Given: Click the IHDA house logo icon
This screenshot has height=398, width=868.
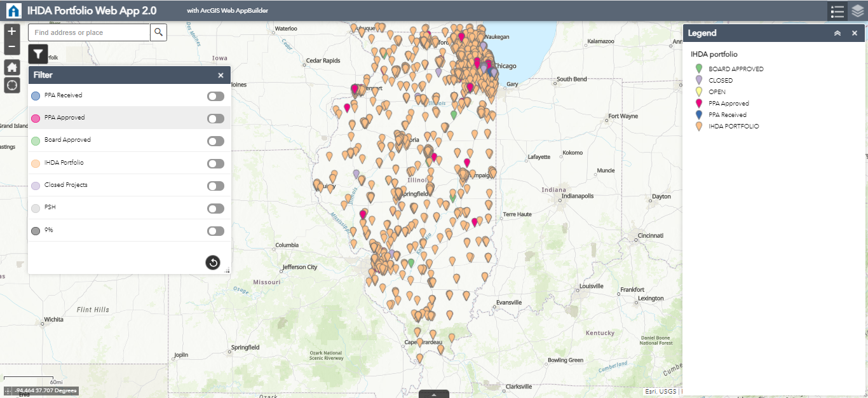Looking at the screenshot, I should click(13, 11).
